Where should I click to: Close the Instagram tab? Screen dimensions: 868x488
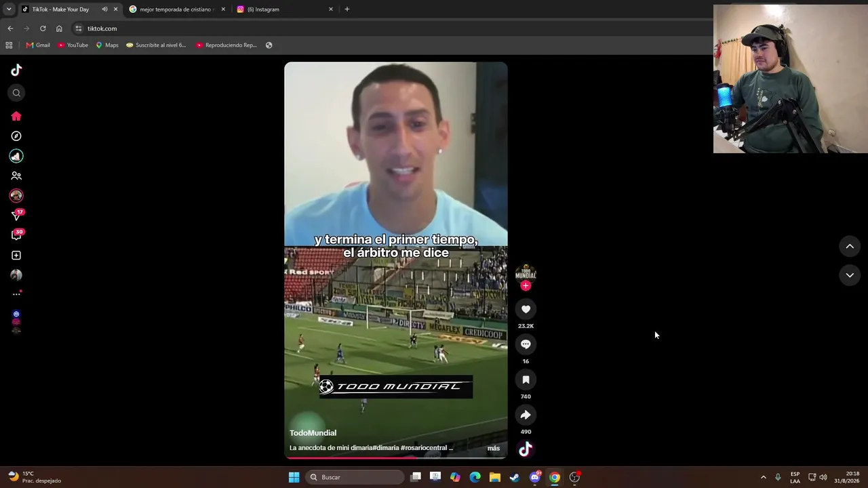click(x=331, y=9)
